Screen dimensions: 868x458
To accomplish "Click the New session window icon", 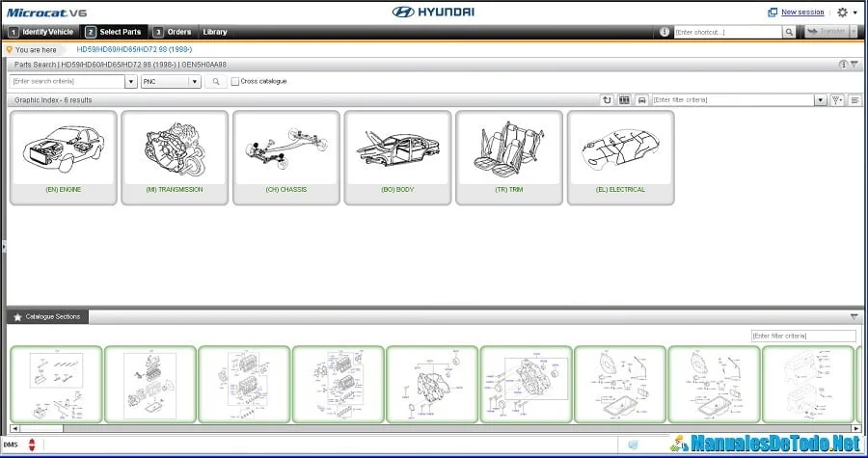I will click(x=773, y=13).
